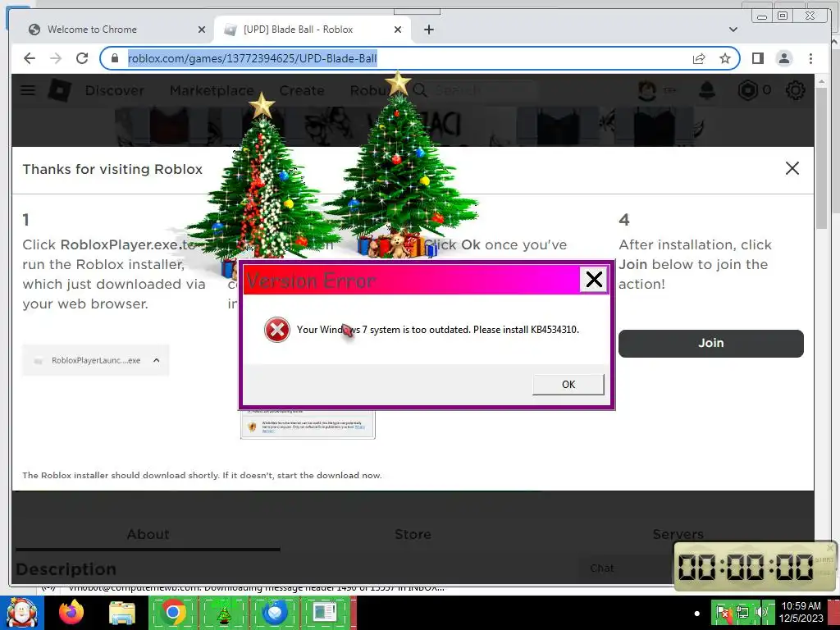Click the document window taskbar icon
840x630 pixels.
pos(325,612)
